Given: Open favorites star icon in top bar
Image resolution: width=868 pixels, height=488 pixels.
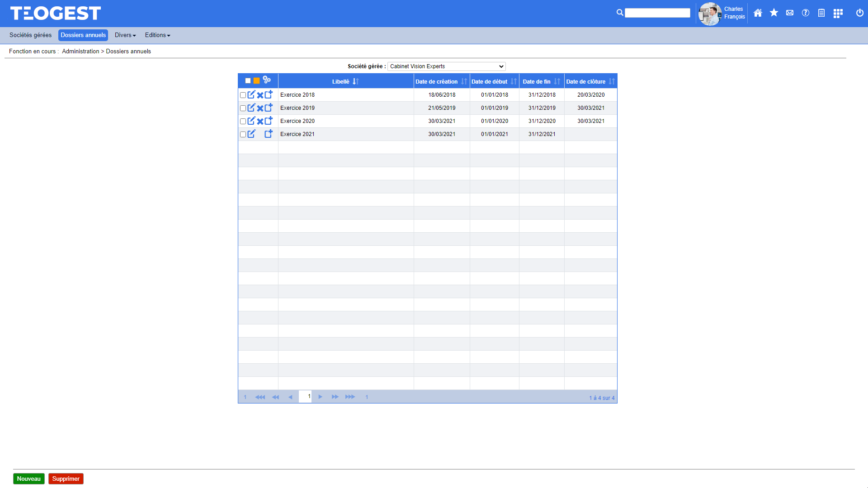Looking at the screenshot, I should click(x=774, y=13).
